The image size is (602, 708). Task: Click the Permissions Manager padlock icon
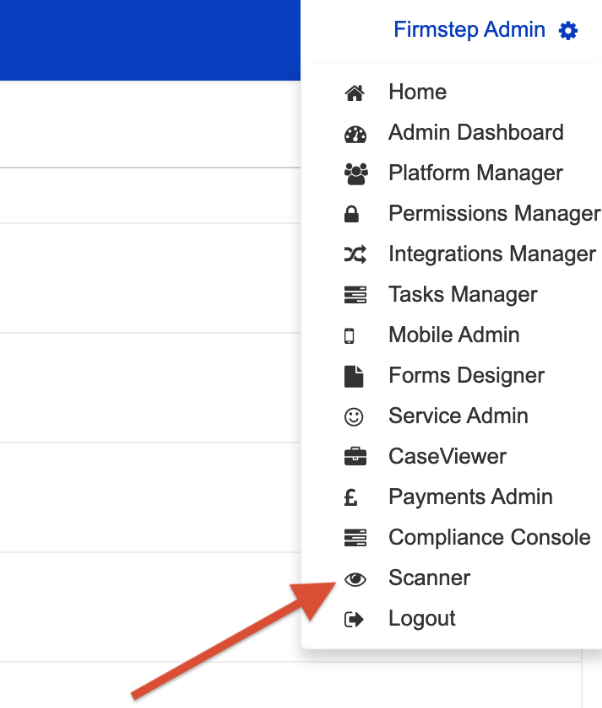[x=351, y=214]
